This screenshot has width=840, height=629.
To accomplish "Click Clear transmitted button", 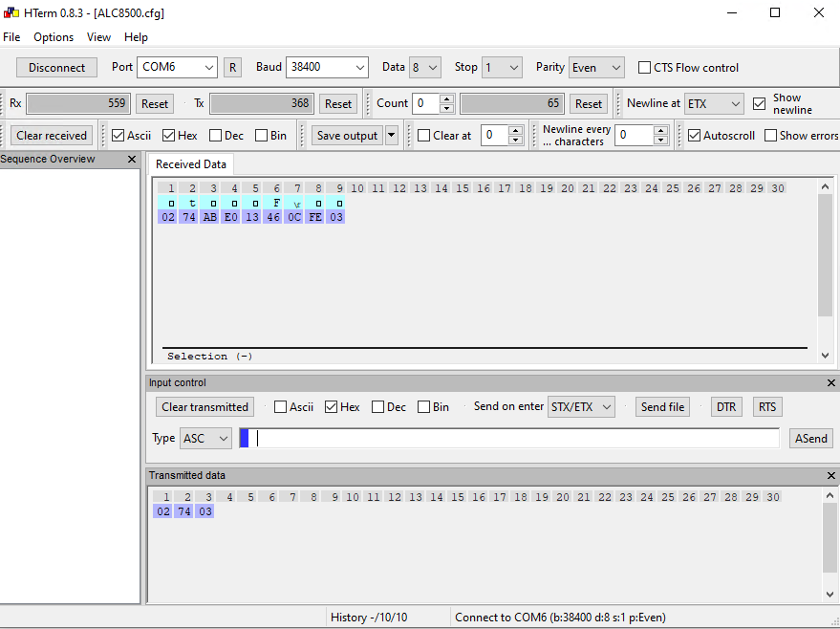I will pos(205,407).
